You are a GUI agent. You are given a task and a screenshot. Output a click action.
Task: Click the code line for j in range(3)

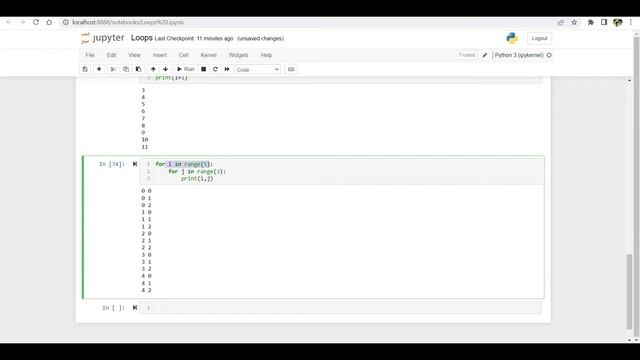pyautogui.click(x=197, y=171)
